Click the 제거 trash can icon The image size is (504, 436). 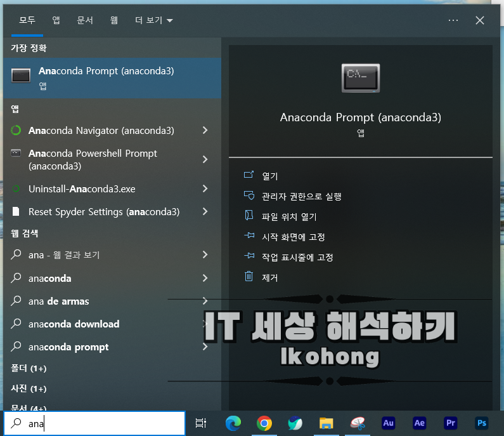(249, 276)
